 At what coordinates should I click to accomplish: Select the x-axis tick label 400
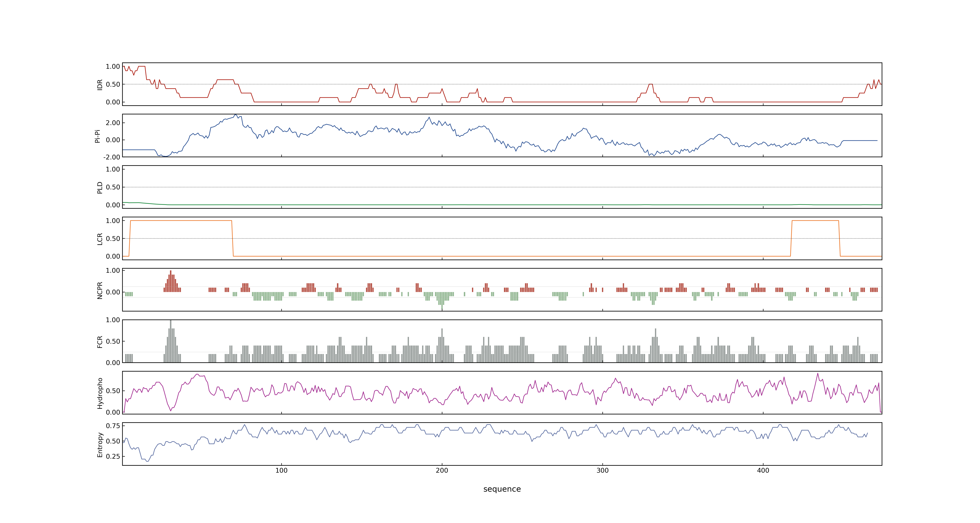click(763, 470)
